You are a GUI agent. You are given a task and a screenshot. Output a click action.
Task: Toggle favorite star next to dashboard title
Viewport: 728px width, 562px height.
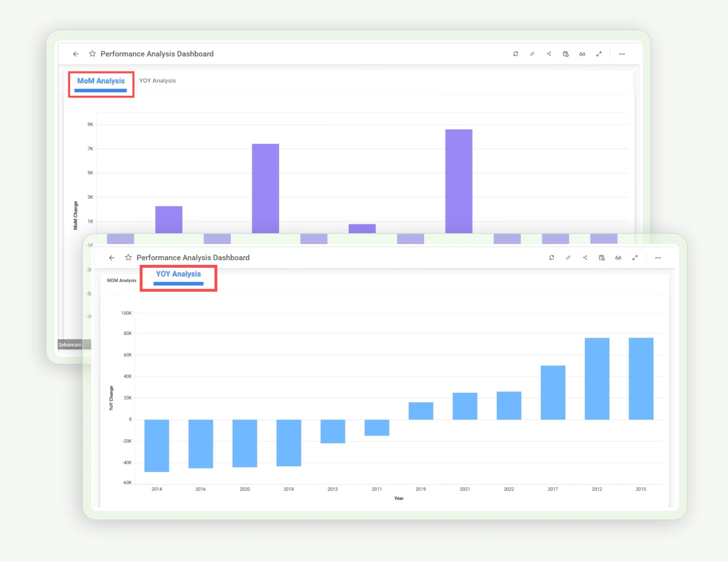[x=92, y=54]
